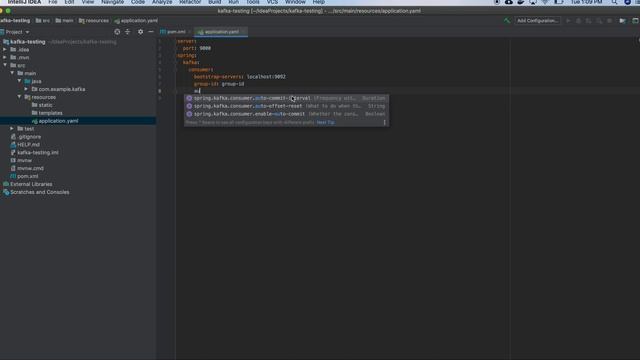The image size is (640, 360).
Task: Click the macOS clock in menu bar
Action: [x=587, y=2]
